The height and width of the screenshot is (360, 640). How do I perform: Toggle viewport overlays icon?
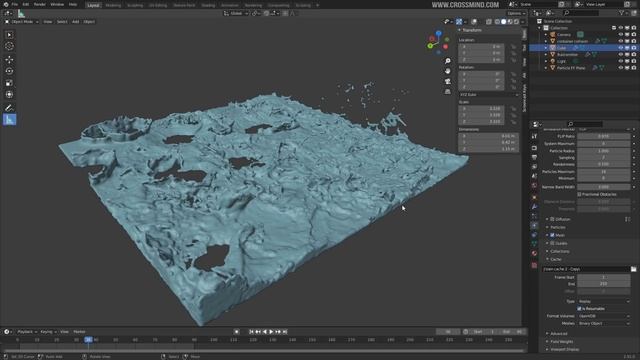point(474,22)
